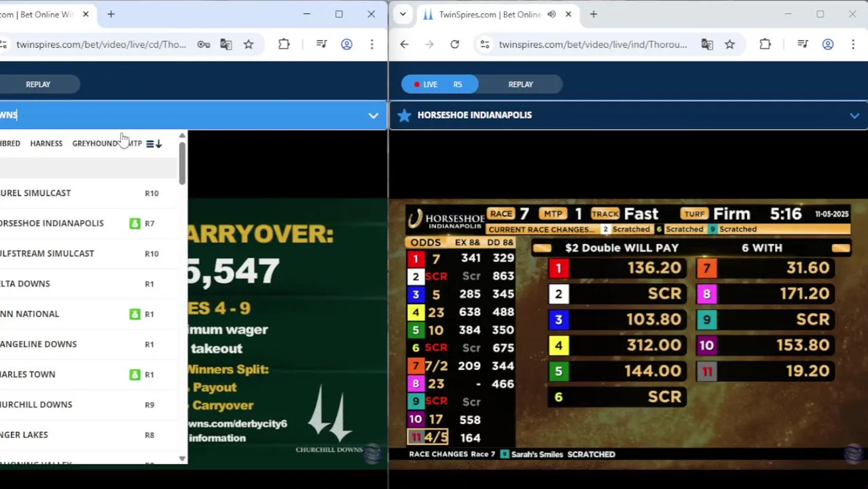
Task: Click translate page icon in left window
Action: [226, 44]
